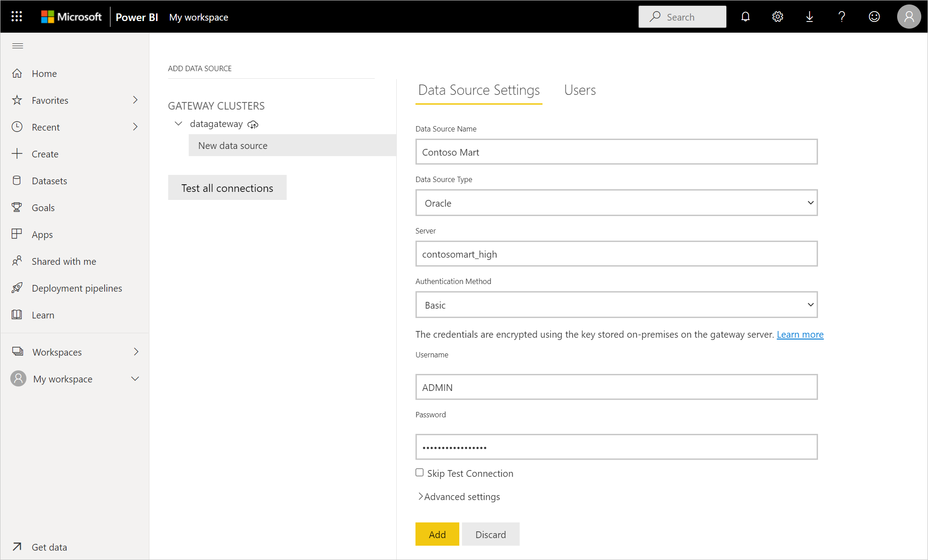Toggle the Skip Test Connection checkbox
Viewport: 928px width, 560px height.
(x=420, y=472)
